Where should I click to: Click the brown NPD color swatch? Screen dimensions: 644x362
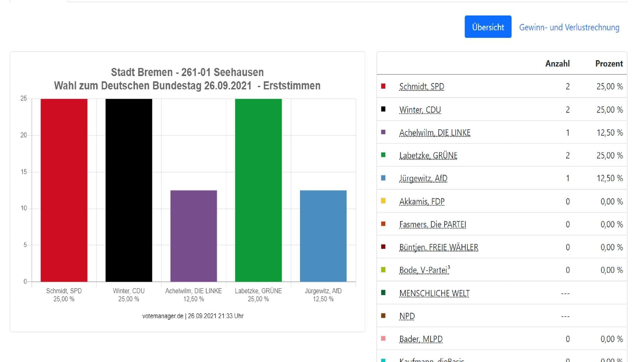tap(383, 315)
